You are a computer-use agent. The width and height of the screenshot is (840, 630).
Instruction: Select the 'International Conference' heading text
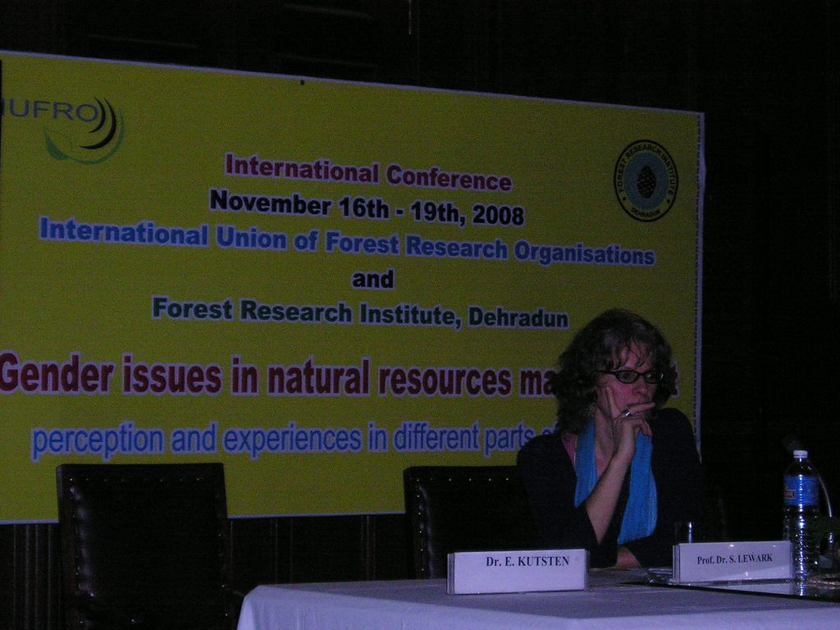[x=368, y=172]
